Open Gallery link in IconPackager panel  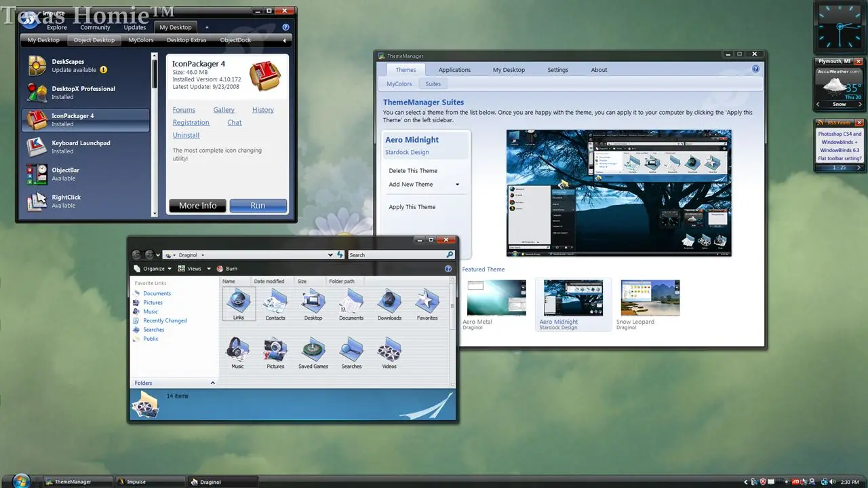click(x=224, y=110)
